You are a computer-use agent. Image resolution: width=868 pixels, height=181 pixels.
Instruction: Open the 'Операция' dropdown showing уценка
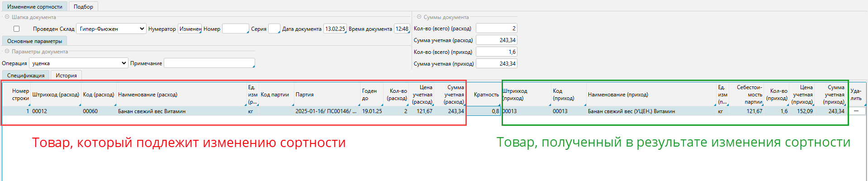79,63
